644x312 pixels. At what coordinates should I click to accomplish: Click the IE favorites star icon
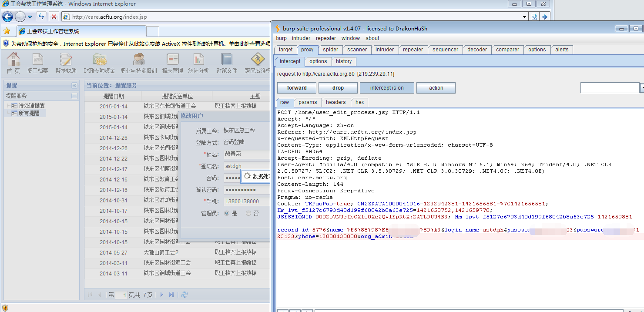7,31
